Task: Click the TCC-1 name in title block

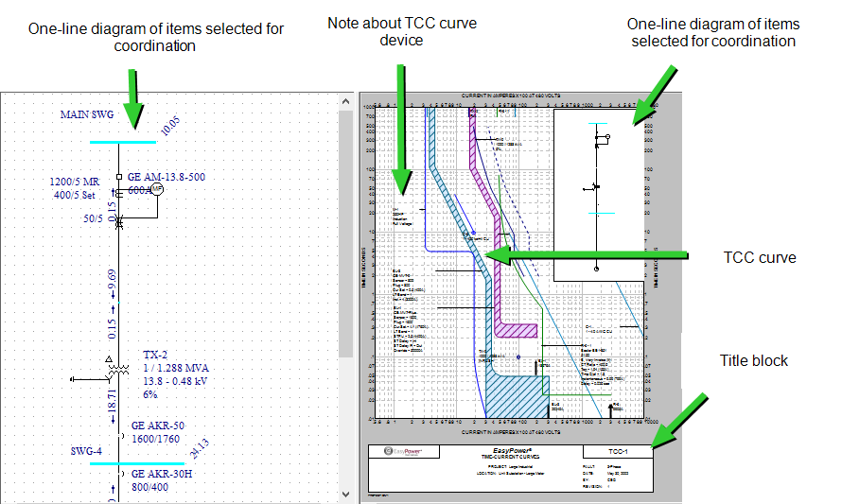Action: (617, 452)
